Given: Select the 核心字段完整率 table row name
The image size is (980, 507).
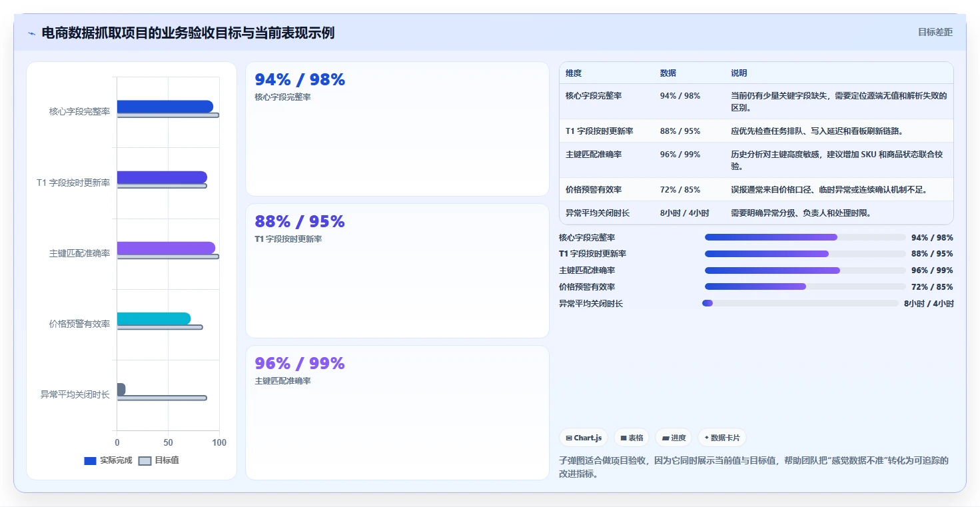Looking at the screenshot, I should coord(594,96).
